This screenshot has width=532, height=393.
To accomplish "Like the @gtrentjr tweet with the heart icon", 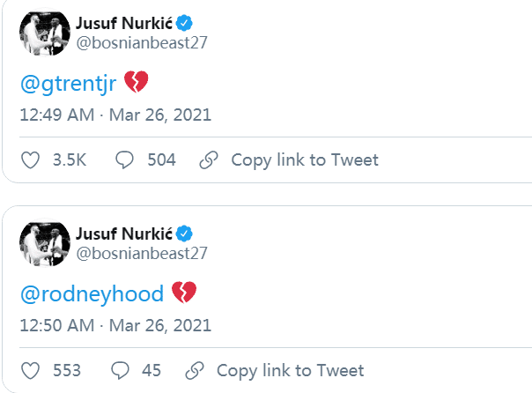I will tap(30, 159).
